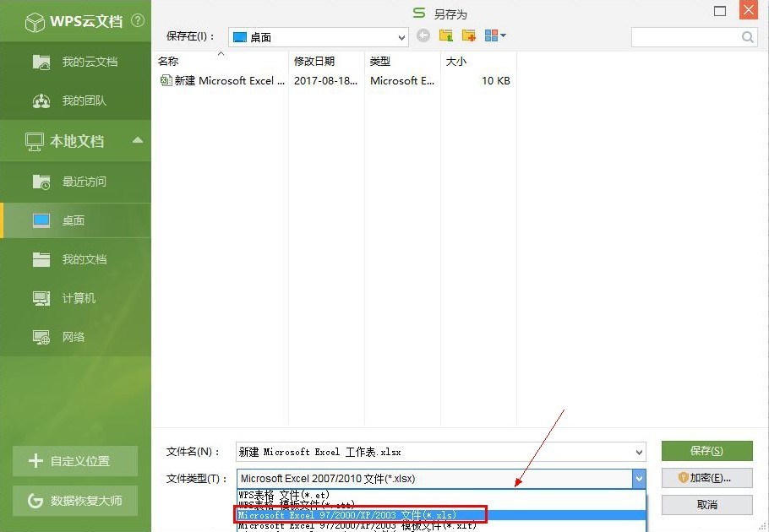Click the search magnifier icon

[x=747, y=37]
